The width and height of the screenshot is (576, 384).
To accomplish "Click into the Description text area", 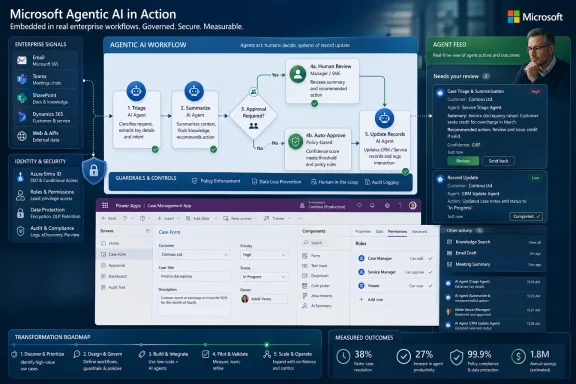I will (194, 304).
